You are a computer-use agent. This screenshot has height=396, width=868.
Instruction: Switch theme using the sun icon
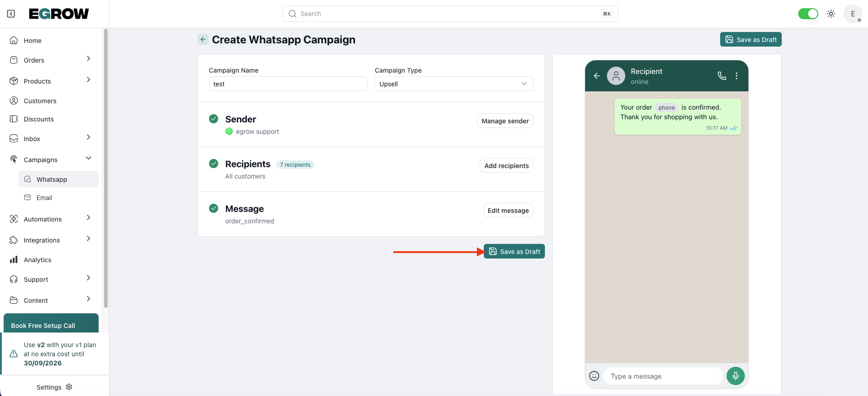point(831,14)
